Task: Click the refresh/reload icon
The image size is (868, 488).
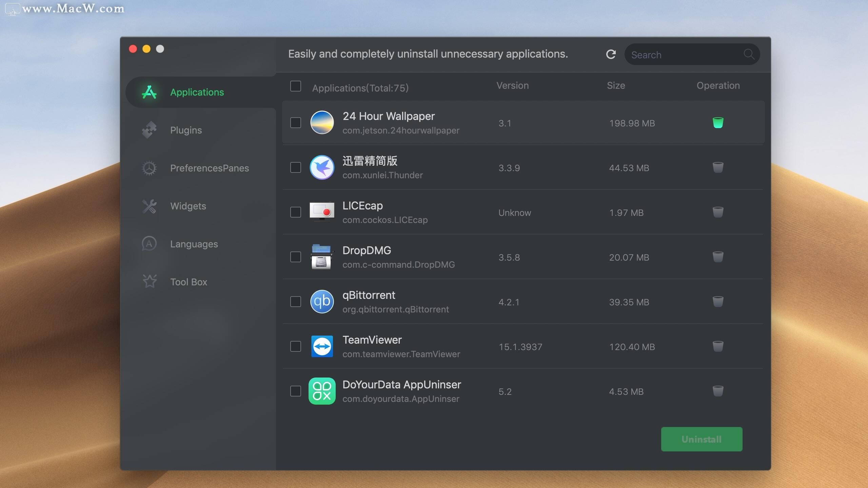Action: click(x=611, y=54)
